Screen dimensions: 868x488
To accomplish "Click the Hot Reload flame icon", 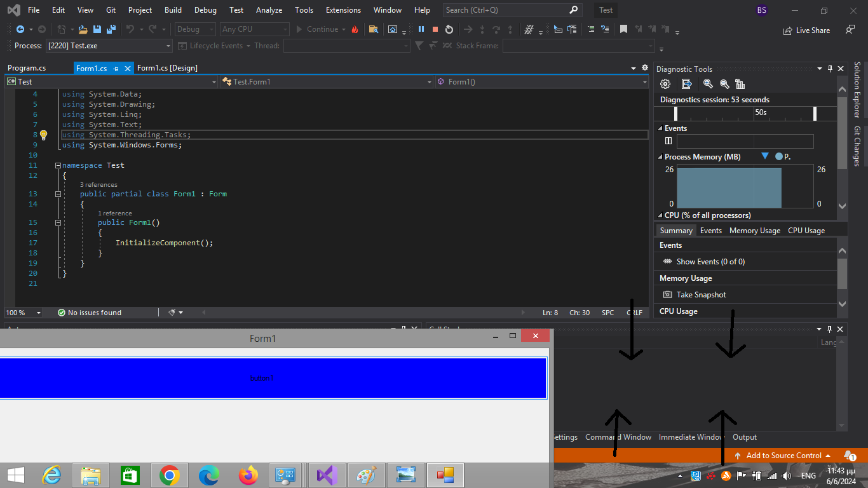I will (355, 29).
